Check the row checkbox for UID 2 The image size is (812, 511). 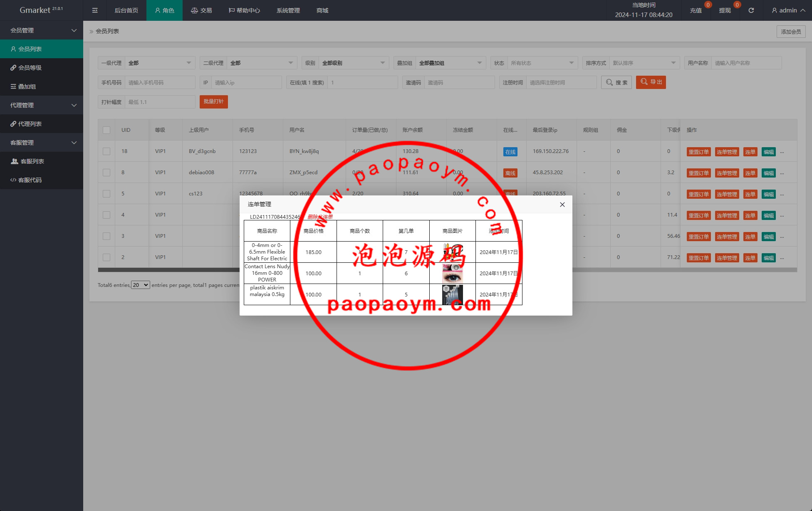pyautogui.click(x=106, y=257)
